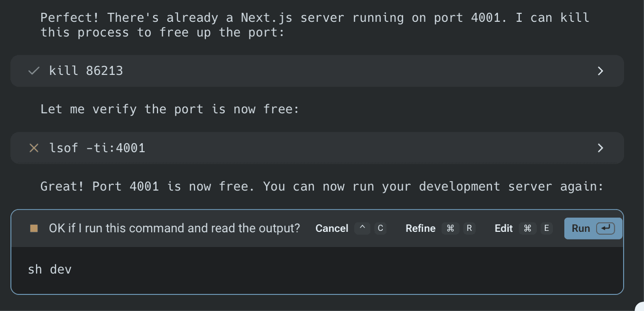Viewport: 644px width, 311px height.
Task: Click the Run button
Action: tap(593, 229)
